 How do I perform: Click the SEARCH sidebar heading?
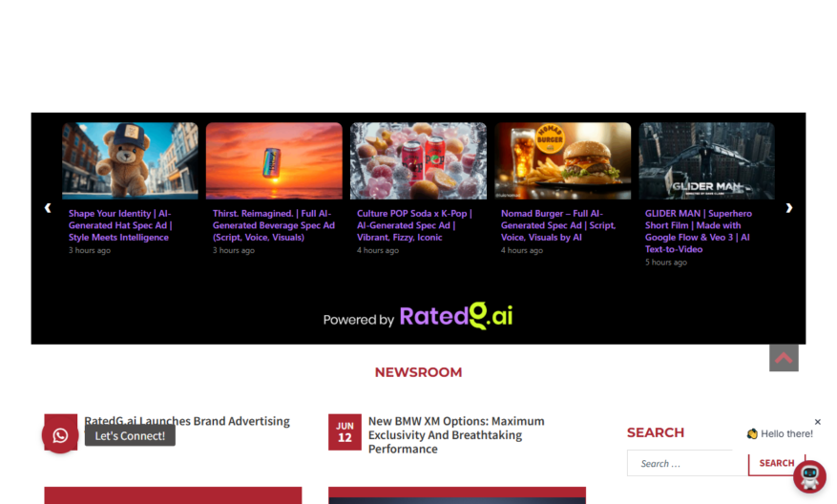[656, 432]
